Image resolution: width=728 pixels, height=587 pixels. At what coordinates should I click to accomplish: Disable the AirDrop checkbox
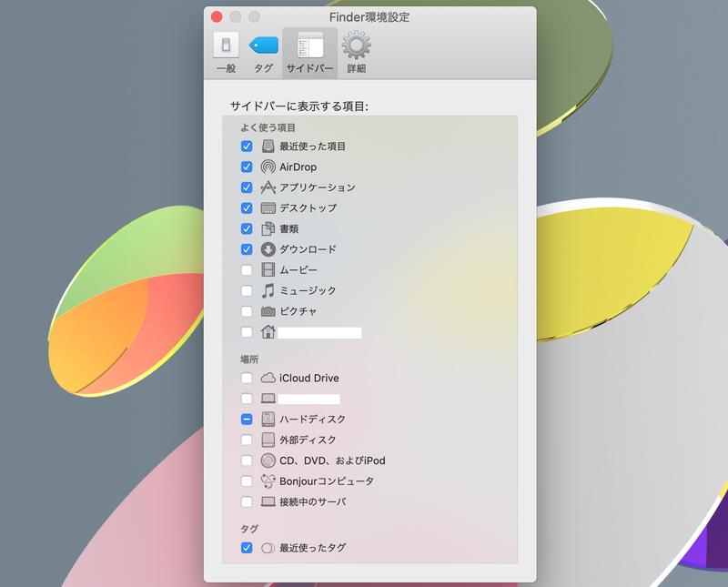247,167
